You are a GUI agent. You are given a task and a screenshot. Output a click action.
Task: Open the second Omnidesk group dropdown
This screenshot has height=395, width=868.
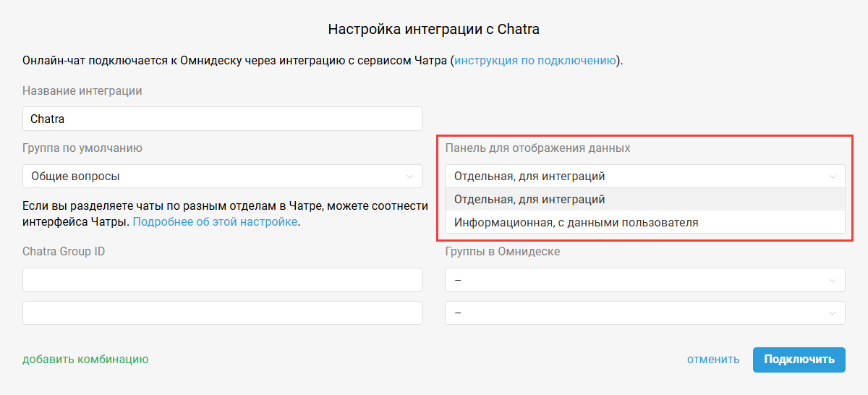click(644, 313)
